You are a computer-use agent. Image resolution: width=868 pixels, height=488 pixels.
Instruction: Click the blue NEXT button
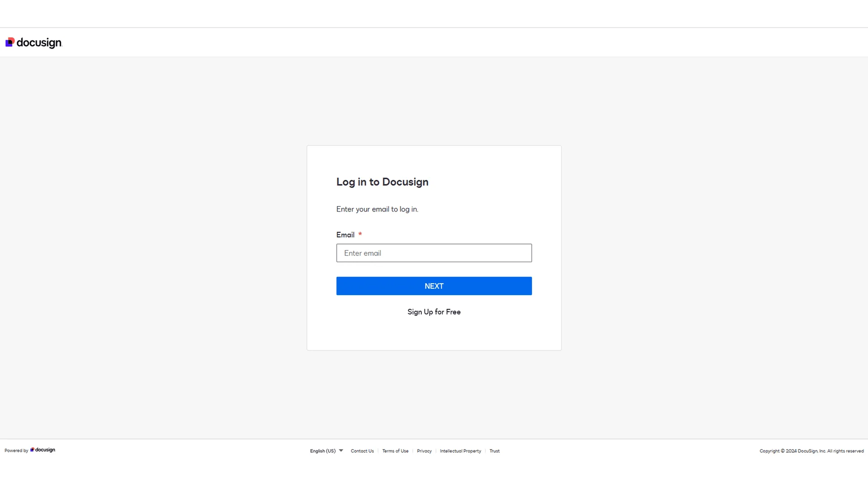click(x=434, y=286)
